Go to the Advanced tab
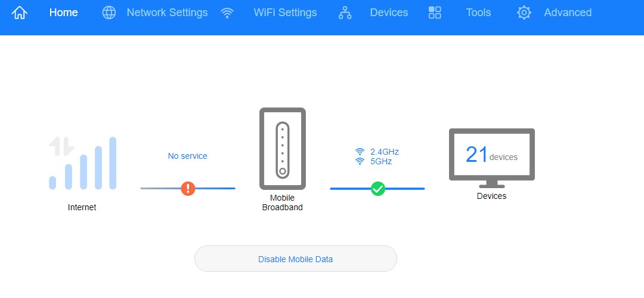 (x=568, y=13)
